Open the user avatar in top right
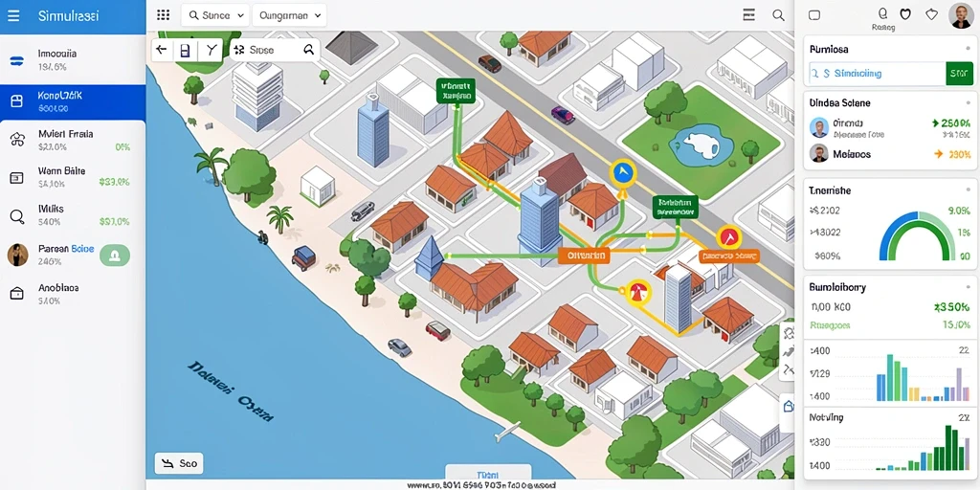 [x=960, y=15]
